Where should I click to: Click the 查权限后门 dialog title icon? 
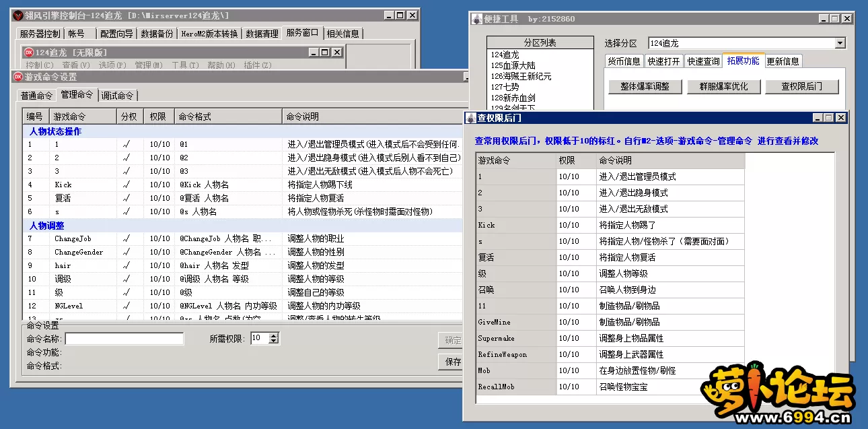pos(470,118)
